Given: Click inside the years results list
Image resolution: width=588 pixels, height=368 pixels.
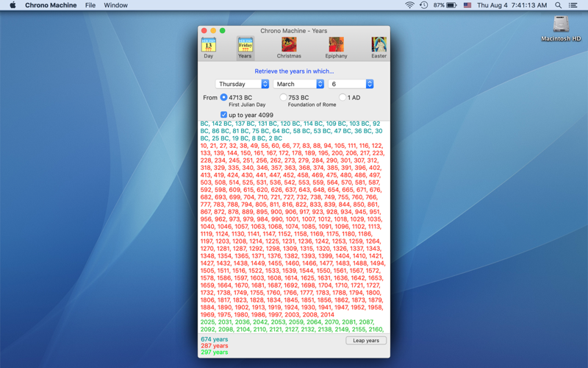Looking at the screenshot, I should point(293,227).
